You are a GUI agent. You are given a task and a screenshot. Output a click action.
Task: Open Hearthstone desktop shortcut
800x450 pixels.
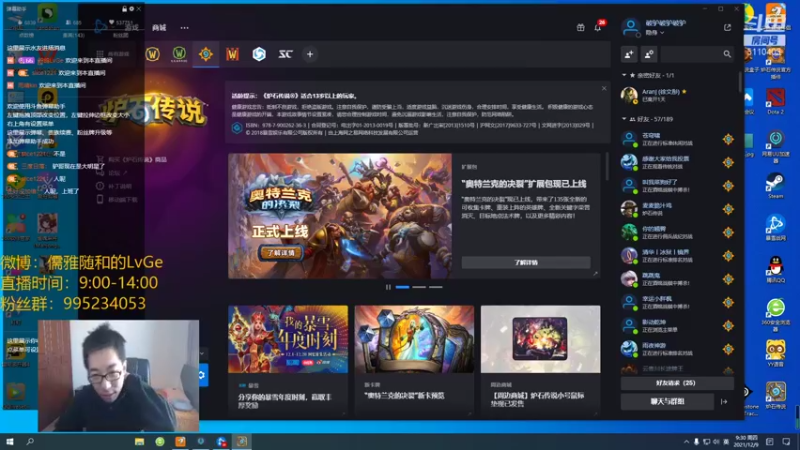(775, 395)
